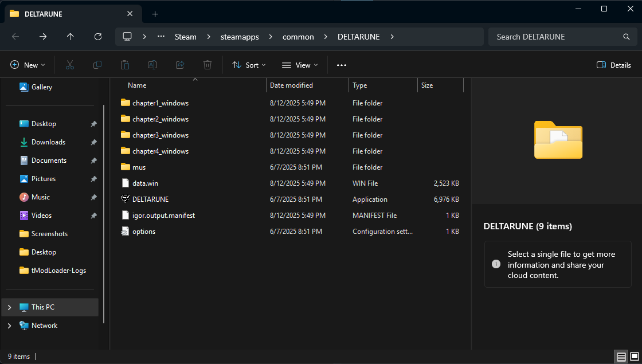Viewport: 642px width, 364px height.
Task: Show hidden path segments via ellipsis
Action: [161, 37]
